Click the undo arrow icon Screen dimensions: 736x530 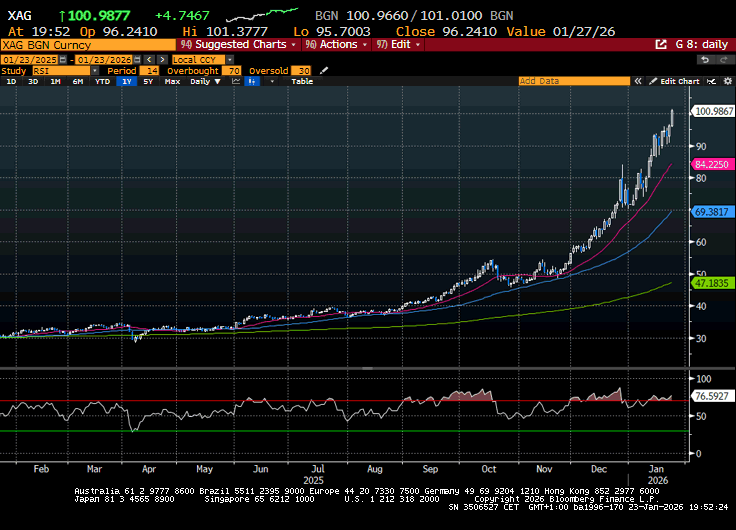(x=703, y=59)
